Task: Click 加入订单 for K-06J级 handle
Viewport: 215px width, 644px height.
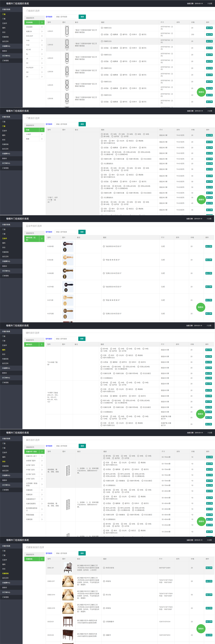Action: pos(208,260)
